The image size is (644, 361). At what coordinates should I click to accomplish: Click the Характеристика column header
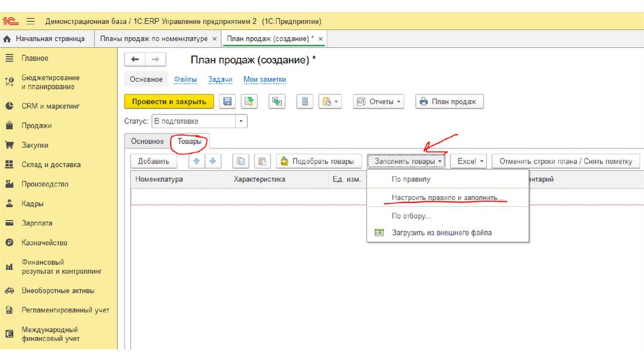[279, 179]
